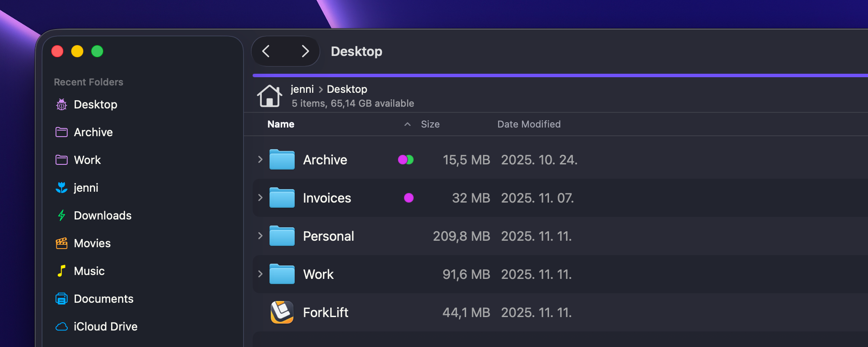This screenshot has height=347, width=868.
Task: Select the Archive folder name
Action: tap(325, 160)
